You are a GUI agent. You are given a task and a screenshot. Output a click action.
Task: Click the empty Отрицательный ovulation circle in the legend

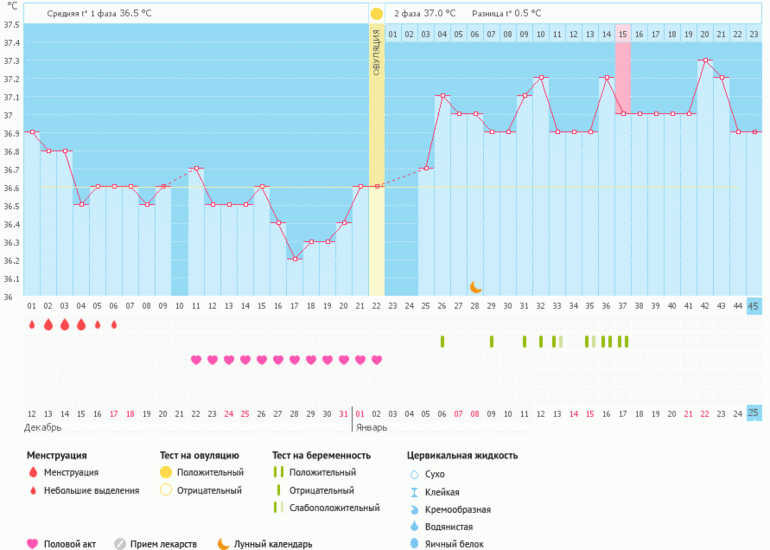(166, 490)
